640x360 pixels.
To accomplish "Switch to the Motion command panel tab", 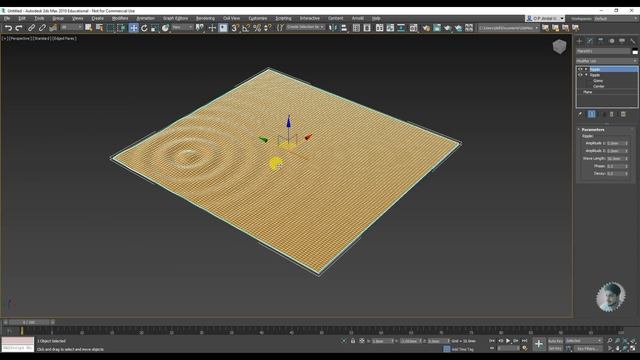I will [611, 41].
